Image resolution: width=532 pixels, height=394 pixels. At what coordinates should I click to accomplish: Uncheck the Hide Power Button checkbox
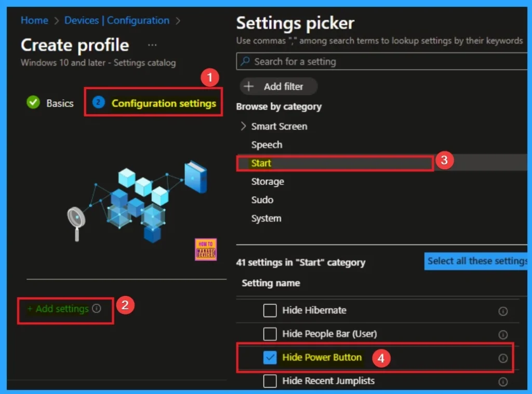(270, 357)
